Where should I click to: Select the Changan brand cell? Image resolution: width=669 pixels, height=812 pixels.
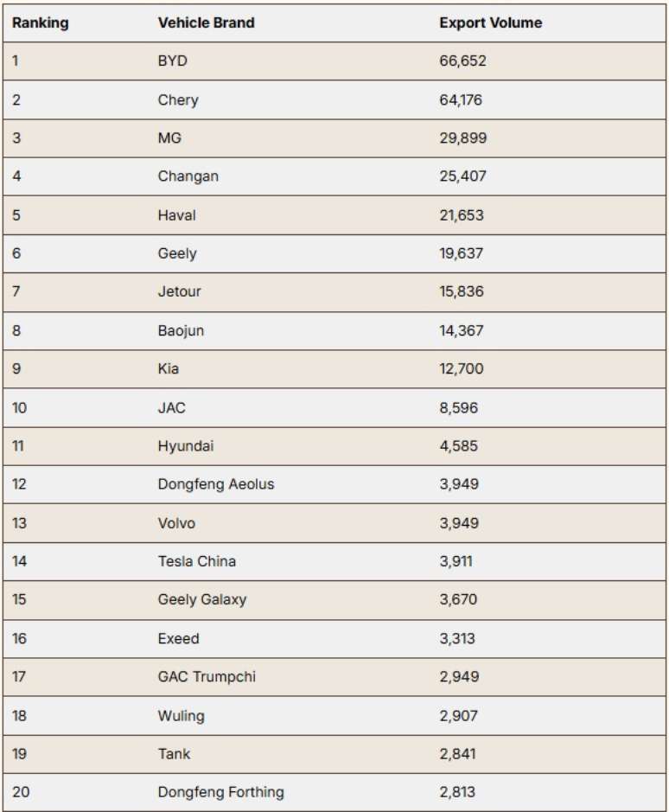[x=188, y=176]
